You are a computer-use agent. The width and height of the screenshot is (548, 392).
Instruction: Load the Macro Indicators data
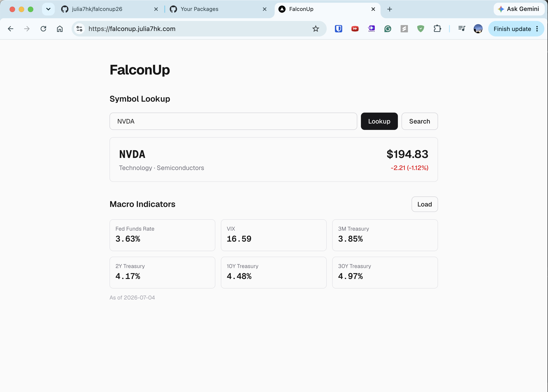pyautogui.click(x=425, y=204)
